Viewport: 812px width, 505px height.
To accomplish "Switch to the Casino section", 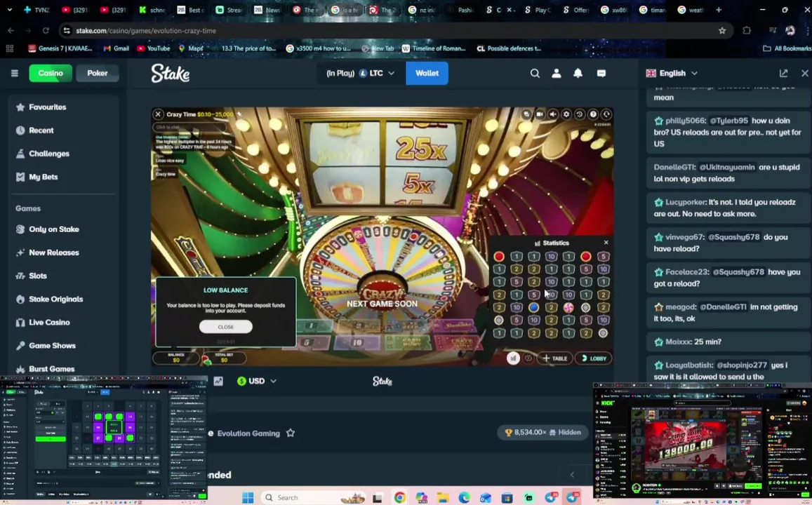I will pos(51,74).
